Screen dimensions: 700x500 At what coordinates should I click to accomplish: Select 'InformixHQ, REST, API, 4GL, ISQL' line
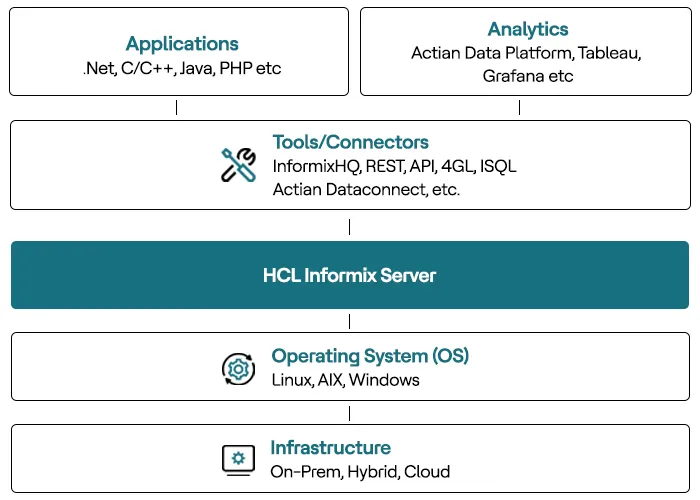(x=394, y=166)
